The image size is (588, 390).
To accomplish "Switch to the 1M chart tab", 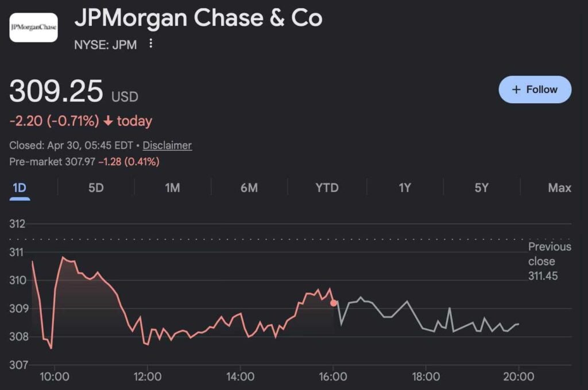I will [172, 188].
